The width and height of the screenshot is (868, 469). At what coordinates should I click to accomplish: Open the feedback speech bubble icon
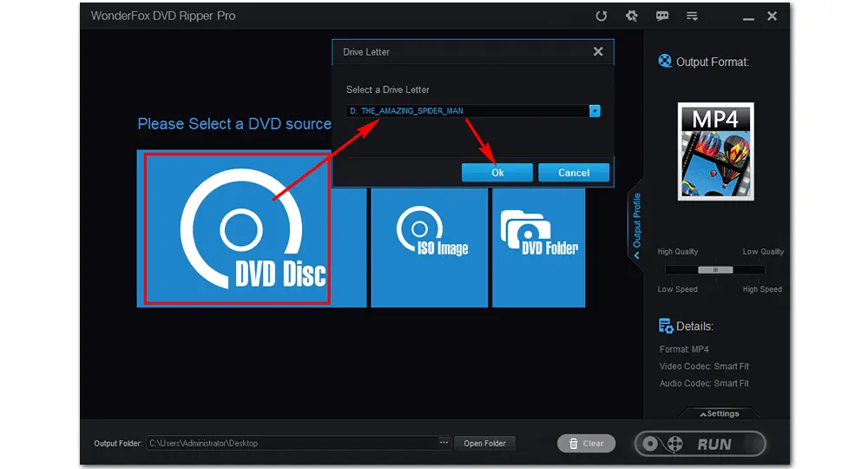662,16
